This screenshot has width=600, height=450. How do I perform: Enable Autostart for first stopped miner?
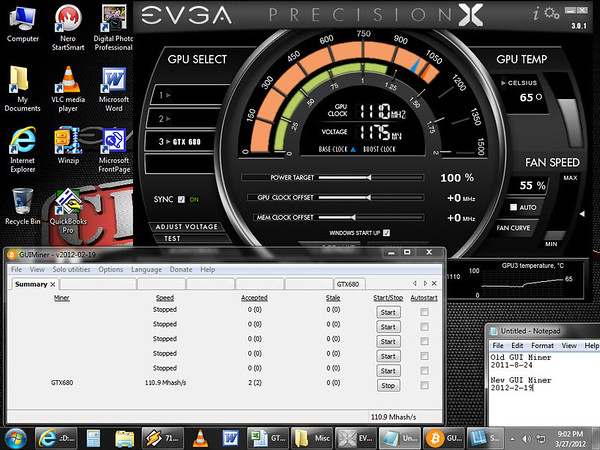coord(424,312)
